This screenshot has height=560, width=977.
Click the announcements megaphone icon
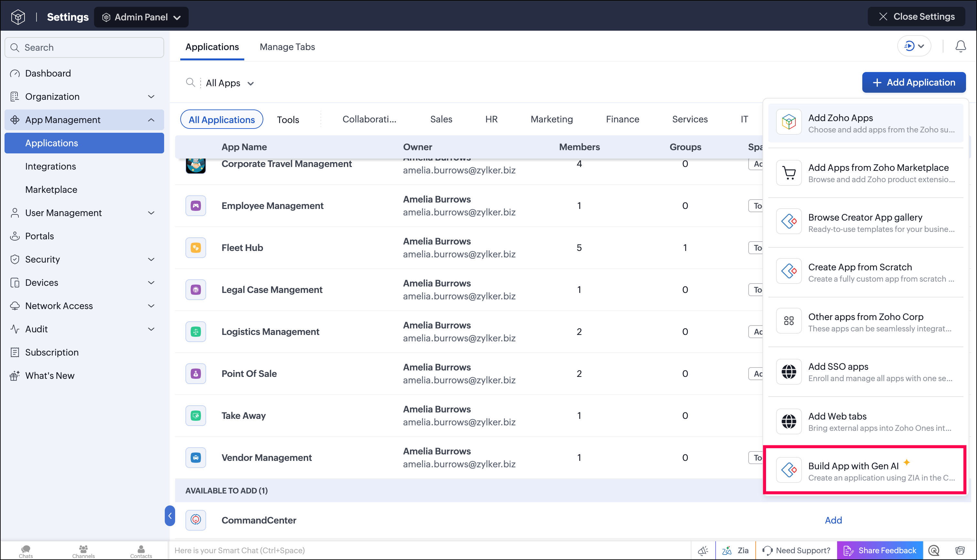click(703, 550)
